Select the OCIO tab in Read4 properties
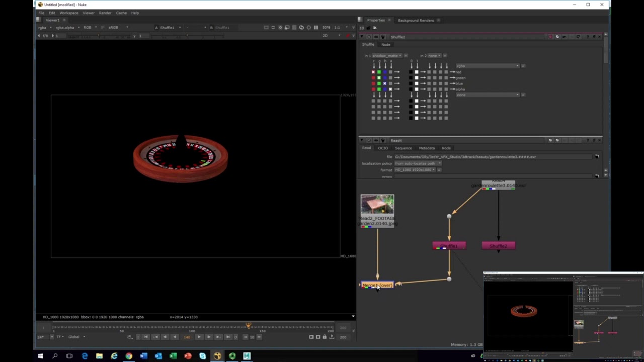 point(383,148)
